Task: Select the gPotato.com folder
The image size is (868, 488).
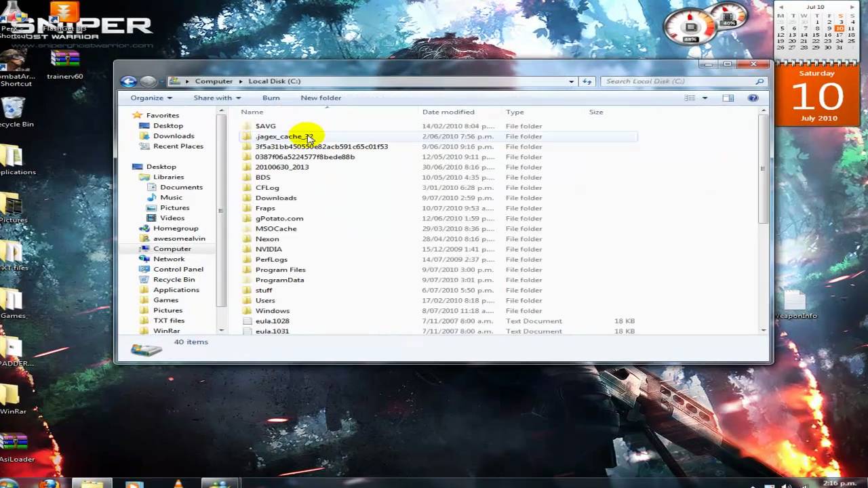Action: (279, 218)
